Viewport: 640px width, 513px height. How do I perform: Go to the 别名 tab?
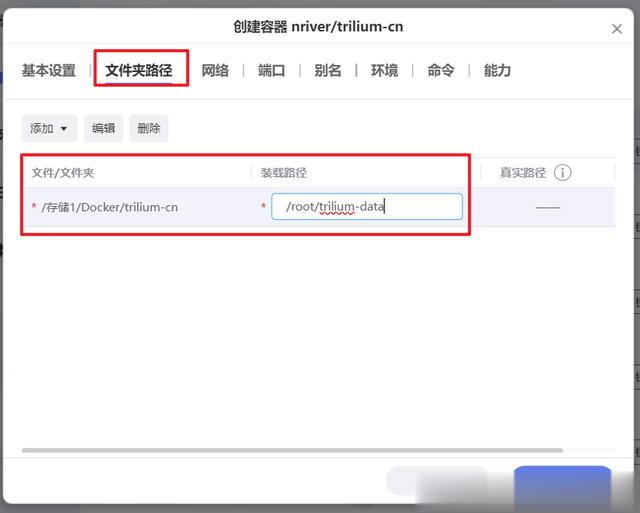(328, 70)
